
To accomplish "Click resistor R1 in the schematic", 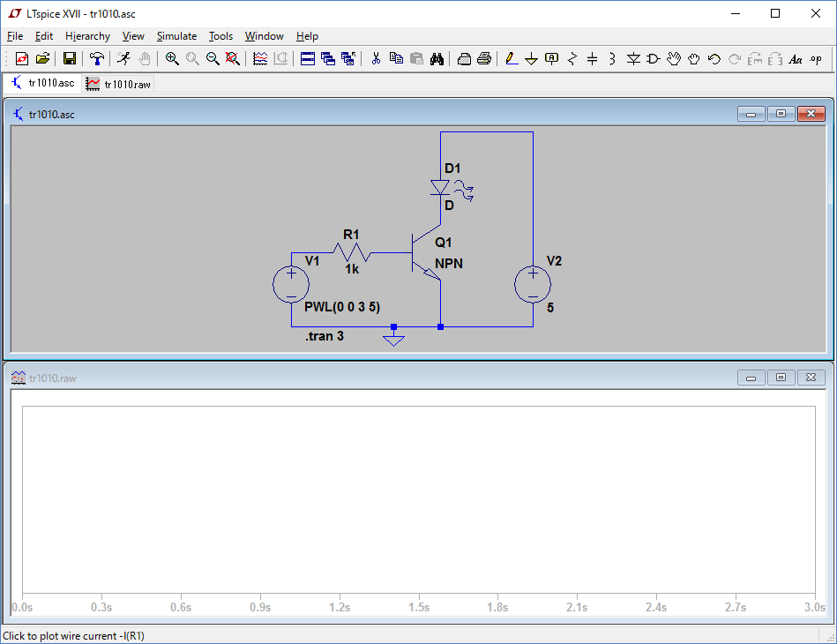I will click(352, 253).
